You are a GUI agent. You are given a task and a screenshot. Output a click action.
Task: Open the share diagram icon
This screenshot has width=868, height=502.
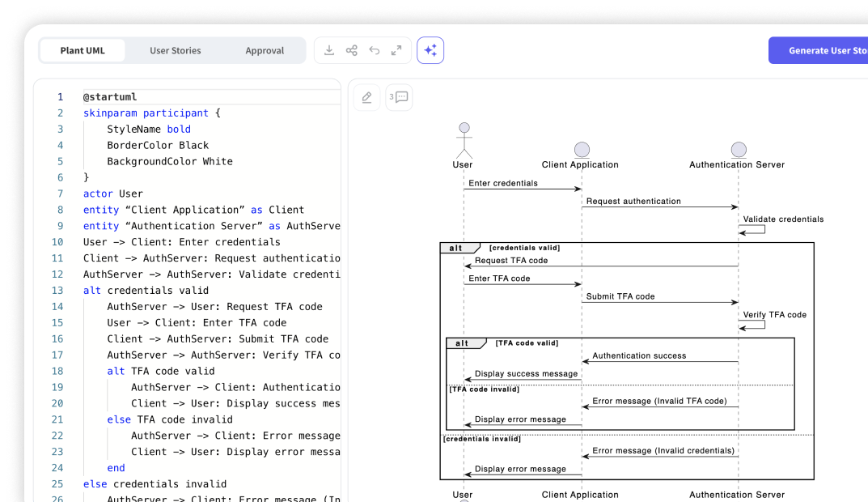(351, 50)
